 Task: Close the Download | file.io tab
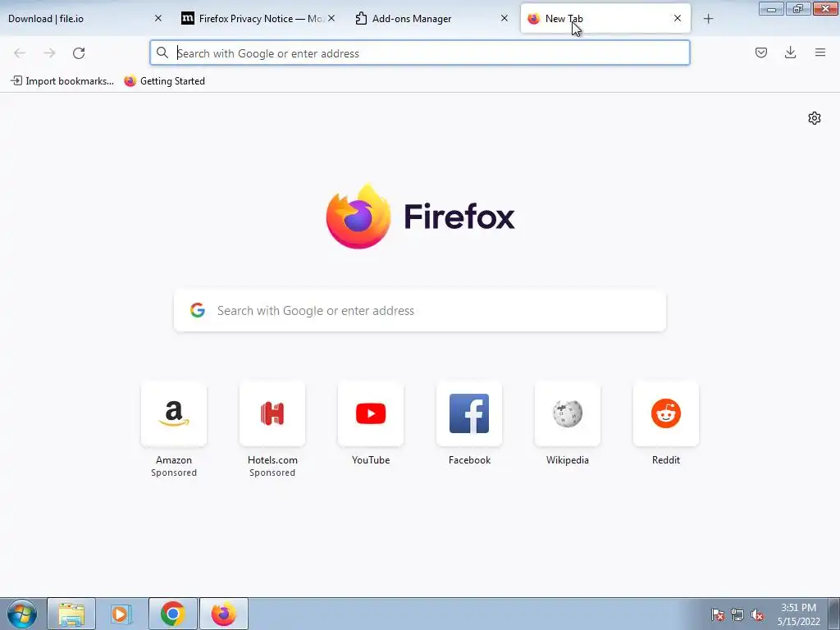click(x=158, y=18)
